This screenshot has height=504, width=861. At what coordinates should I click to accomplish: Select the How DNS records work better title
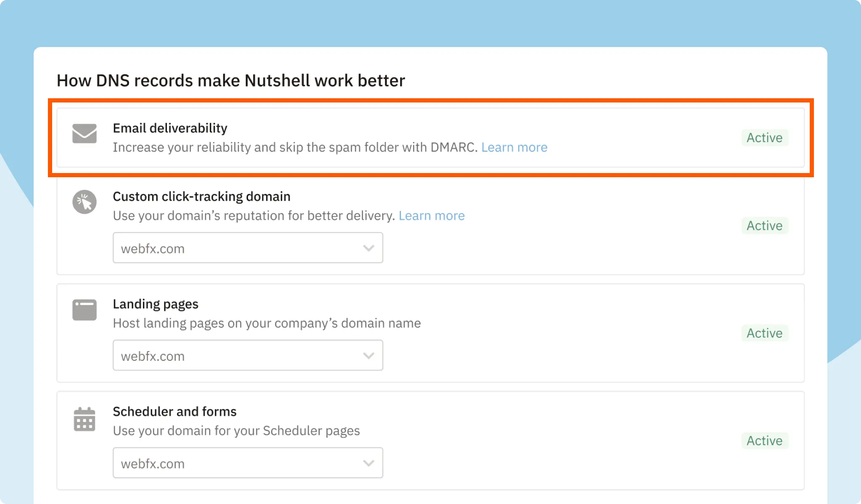point(231,80)
